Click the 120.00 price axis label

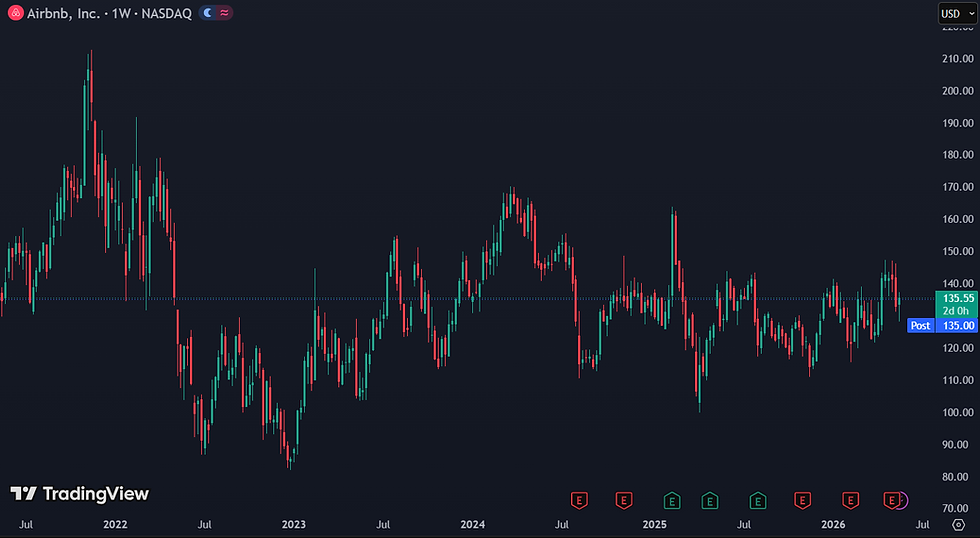point(958,348)
